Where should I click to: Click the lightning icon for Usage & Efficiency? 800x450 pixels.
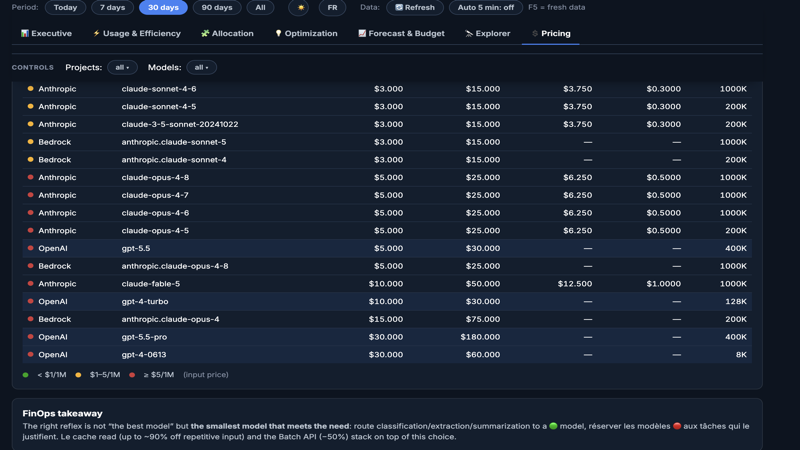[x=96, y=33]
